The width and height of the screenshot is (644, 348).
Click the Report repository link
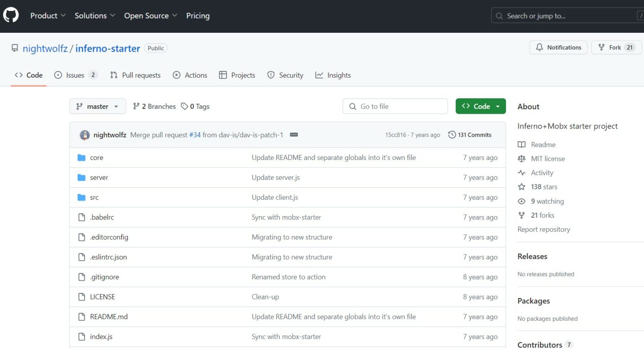[544, 229]
